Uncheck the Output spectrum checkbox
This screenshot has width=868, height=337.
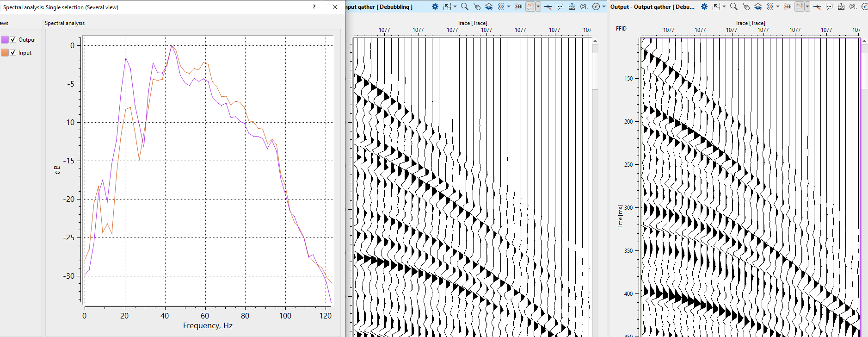click(13, 40)
